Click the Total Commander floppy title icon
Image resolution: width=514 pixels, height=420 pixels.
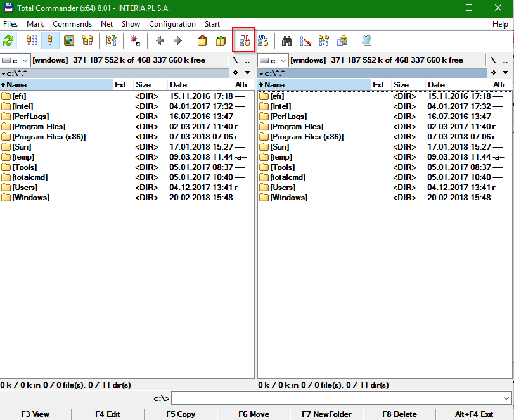pos(8,7)
